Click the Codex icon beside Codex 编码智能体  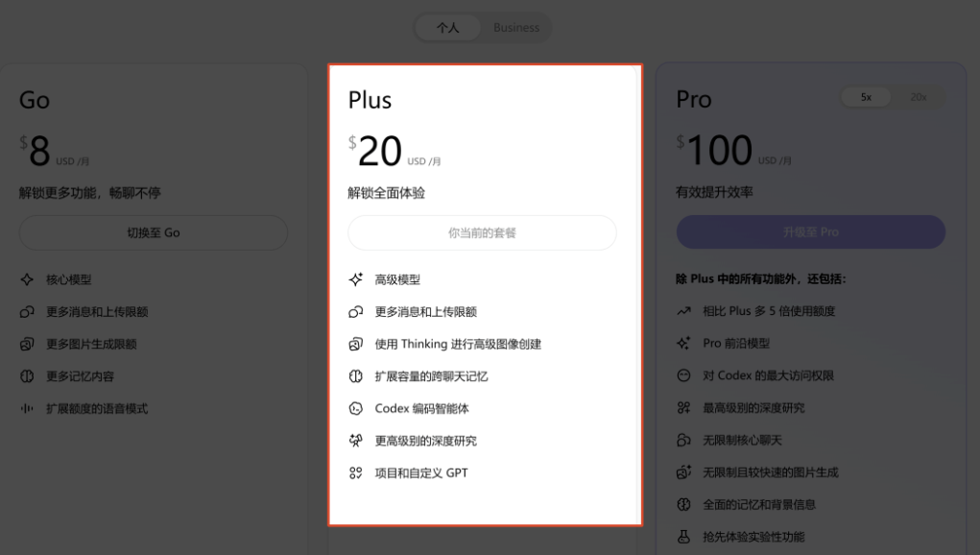click(356, 409)
